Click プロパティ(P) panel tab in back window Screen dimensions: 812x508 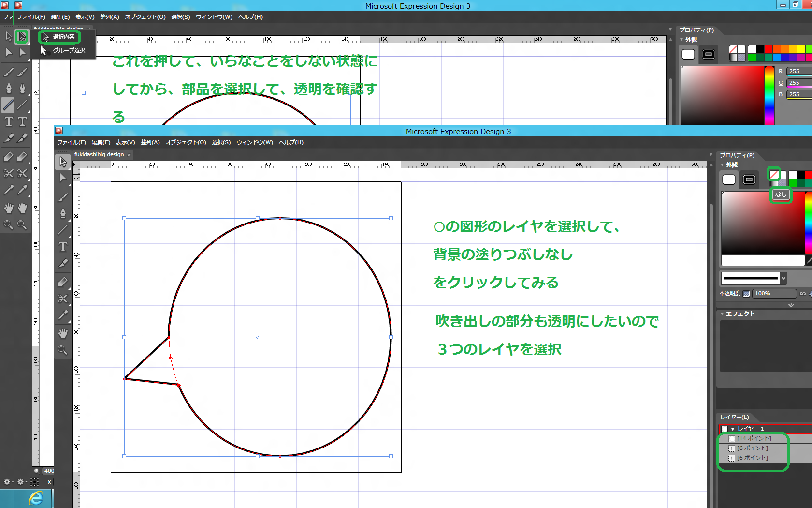tap(696, 30)
